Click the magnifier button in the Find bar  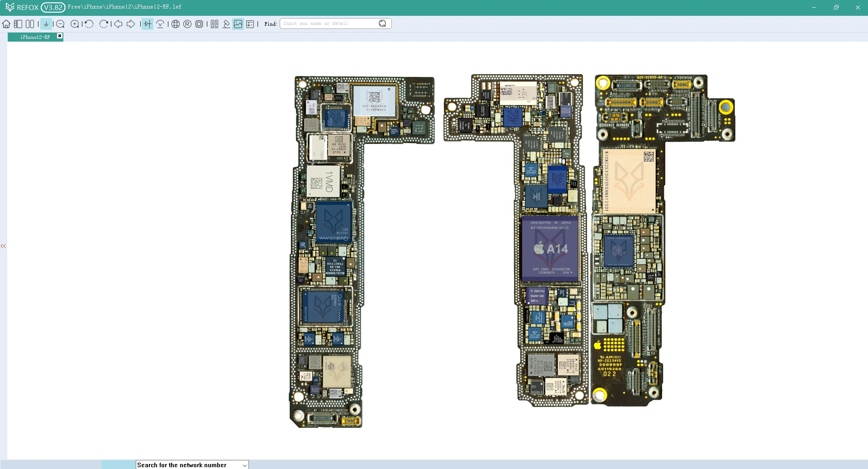pos(382,23)
